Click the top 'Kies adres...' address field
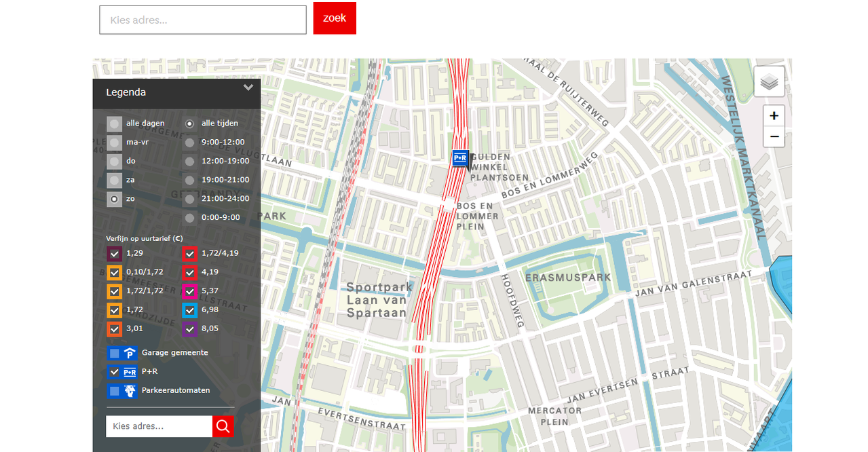 click(x=203, y=20)
